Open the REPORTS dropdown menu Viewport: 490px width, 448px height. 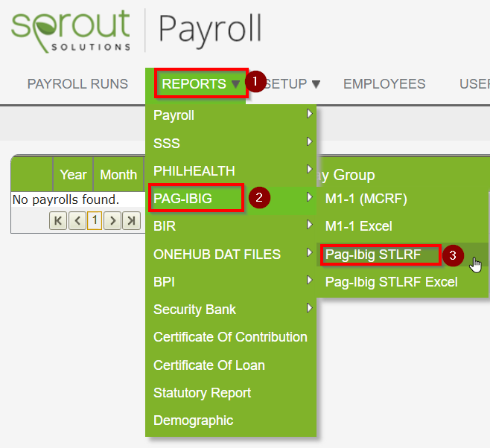200,84
